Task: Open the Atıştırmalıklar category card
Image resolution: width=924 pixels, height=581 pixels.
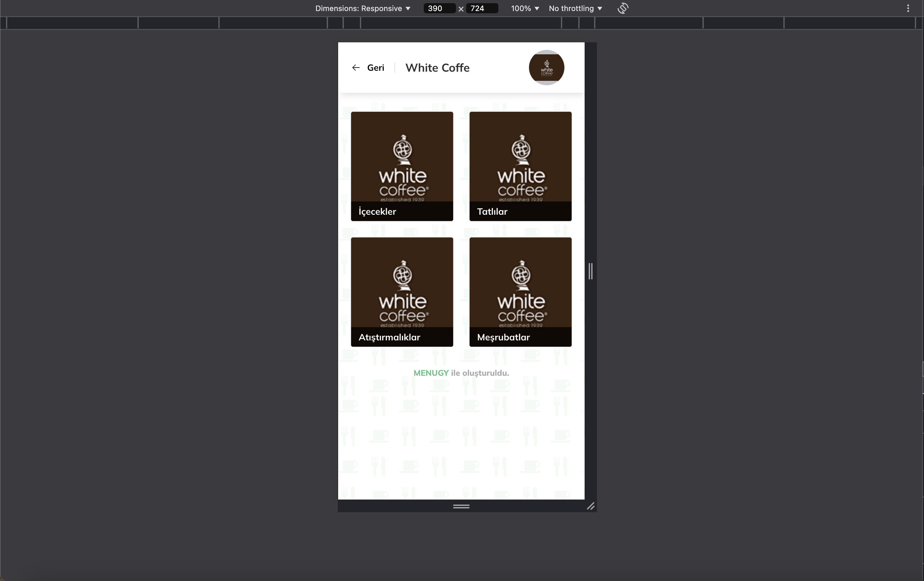Action: click(402, 292)
